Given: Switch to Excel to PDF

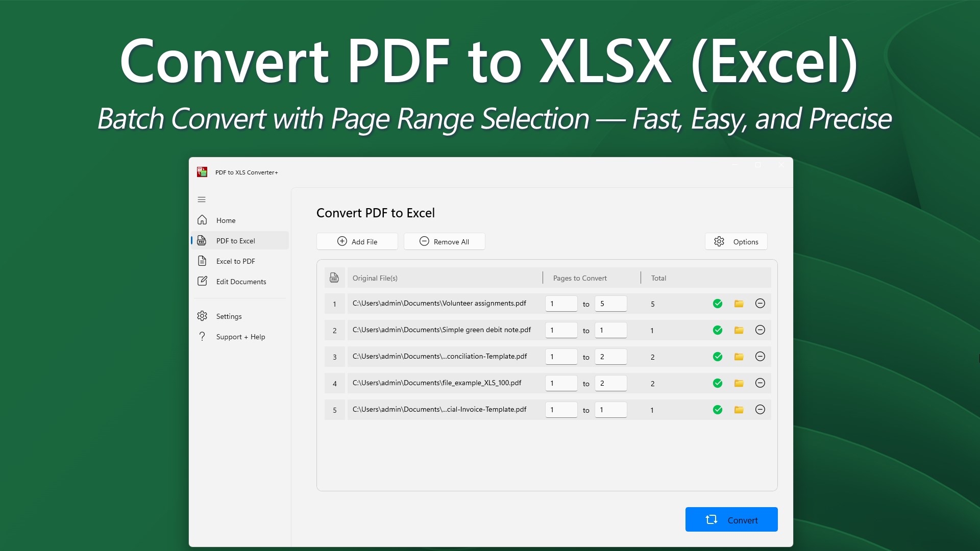Looking at the screenshot, I should click(240, 261).
